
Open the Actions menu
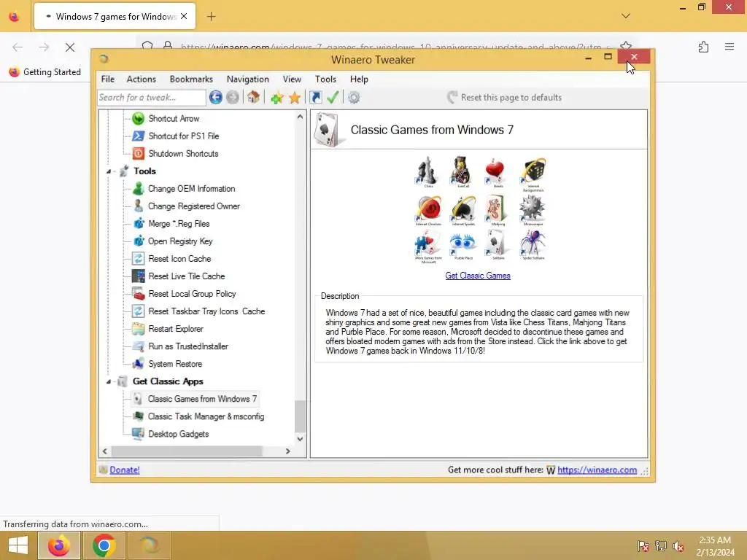tap(141, 79)
